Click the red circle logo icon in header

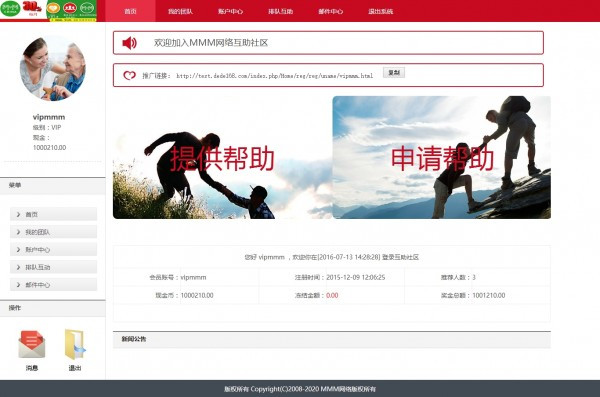[x=70, y=8]
